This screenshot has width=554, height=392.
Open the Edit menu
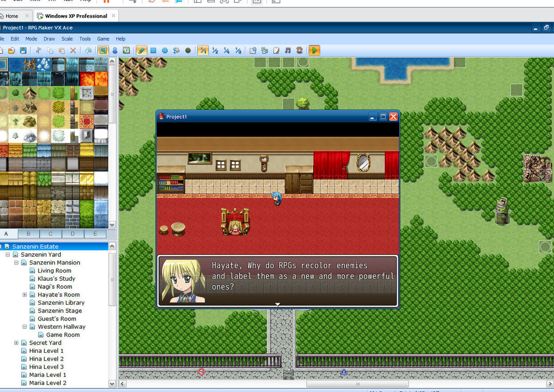coord(15,39)
